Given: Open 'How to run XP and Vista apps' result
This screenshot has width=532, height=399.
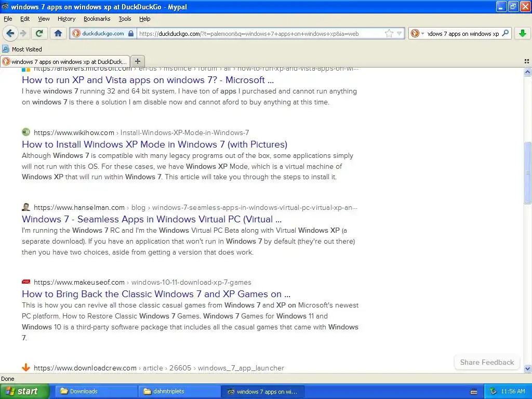Looking at the screenshot, I should (x=148, y=79).
